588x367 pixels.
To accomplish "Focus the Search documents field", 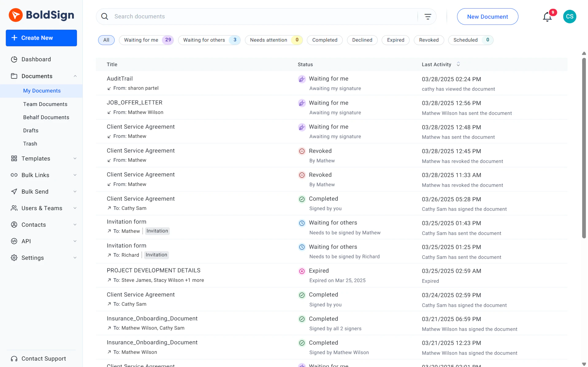I will [264, 17].
